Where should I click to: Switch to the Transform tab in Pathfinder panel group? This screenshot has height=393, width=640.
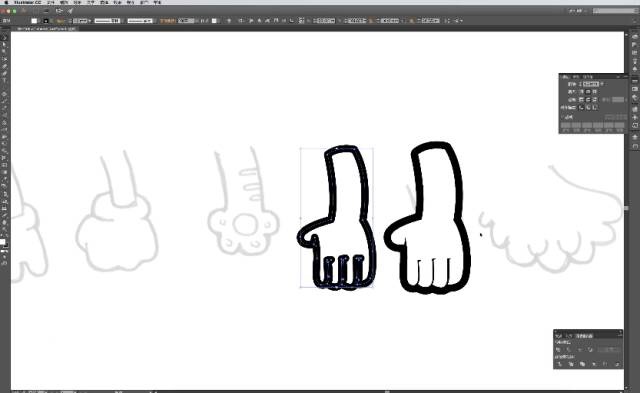click(558, 336)
